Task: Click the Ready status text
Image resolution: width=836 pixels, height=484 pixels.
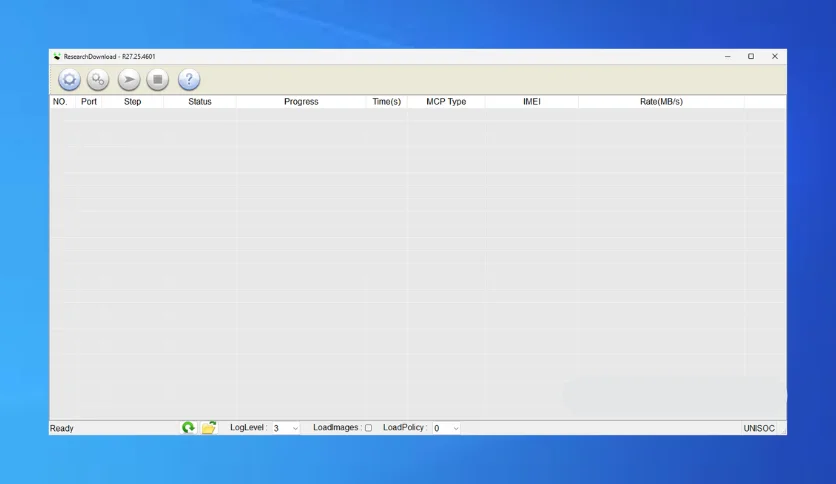Action: click(62, 429)
